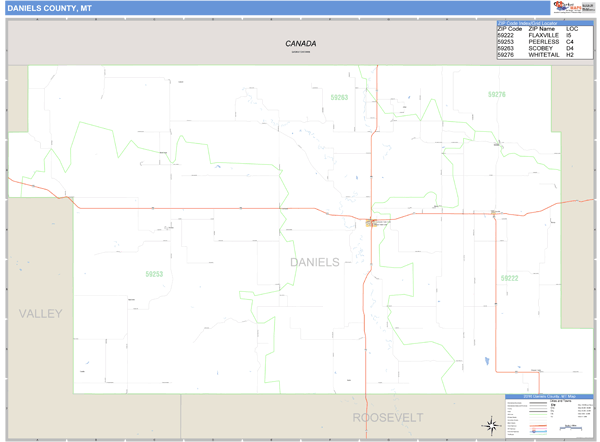Screen dimensions: 600x442
Task: Click the gray badge beside Market Maps logo
Action: coord(588,7)
